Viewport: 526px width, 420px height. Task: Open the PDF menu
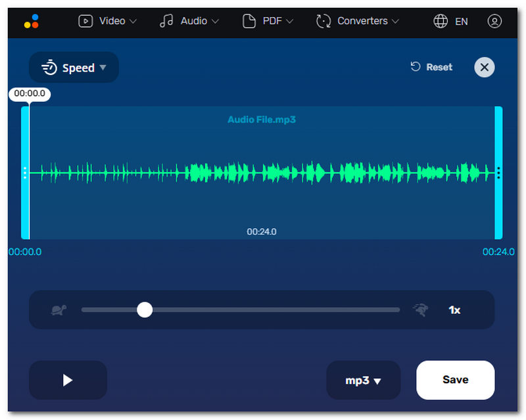268,21
